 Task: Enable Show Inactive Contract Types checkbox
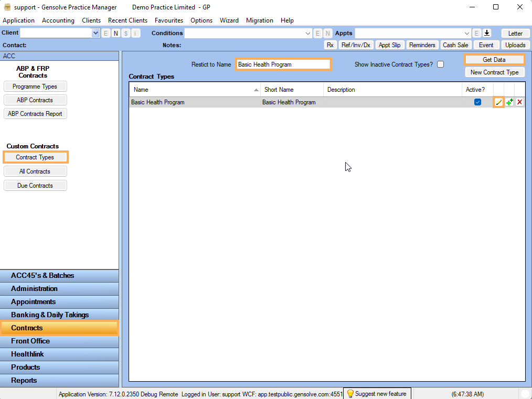coord(441,64)
